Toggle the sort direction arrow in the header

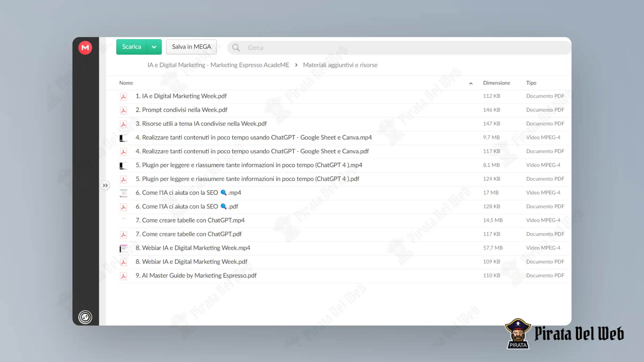pyautogui.click(x=471, y=83)
